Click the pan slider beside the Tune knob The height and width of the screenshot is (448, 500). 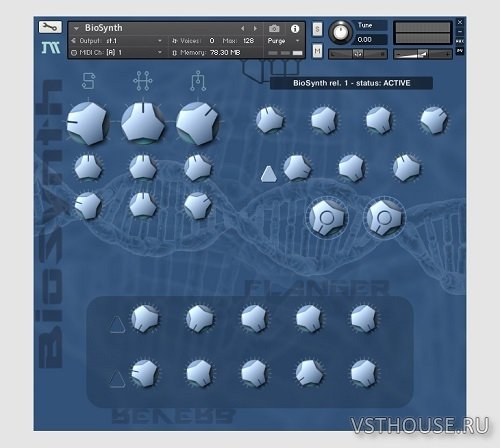pos(358,54)
